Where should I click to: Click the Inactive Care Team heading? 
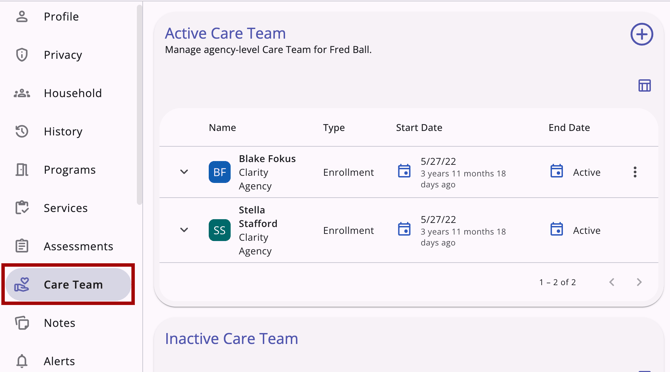click(x=232, y=339)
